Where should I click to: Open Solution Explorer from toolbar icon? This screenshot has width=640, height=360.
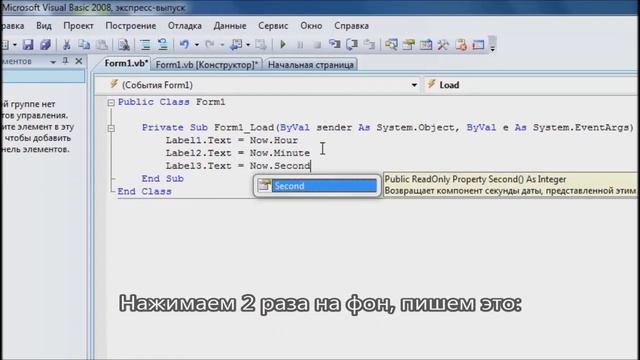(x=391, y=44)
